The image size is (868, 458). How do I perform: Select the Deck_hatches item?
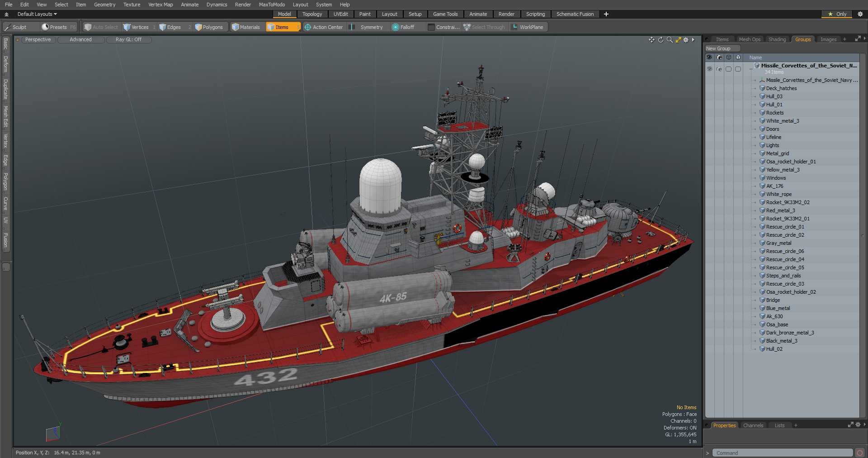point(781,88)
